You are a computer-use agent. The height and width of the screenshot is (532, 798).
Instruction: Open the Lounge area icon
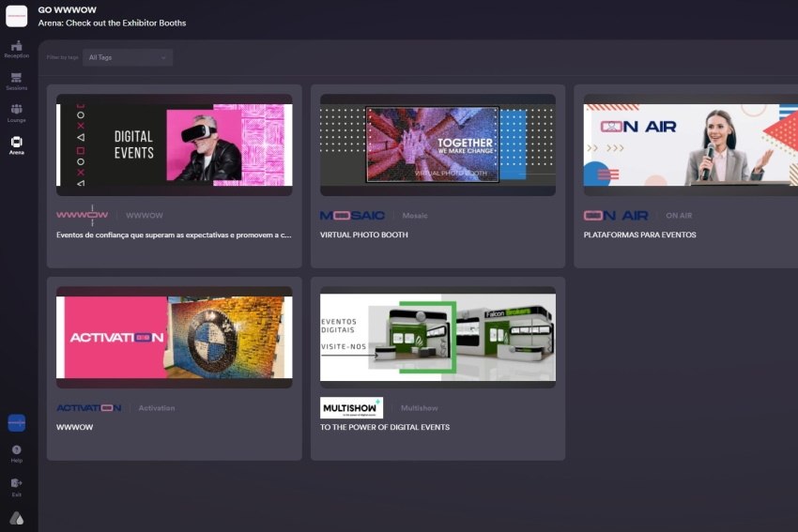point(16,114)
